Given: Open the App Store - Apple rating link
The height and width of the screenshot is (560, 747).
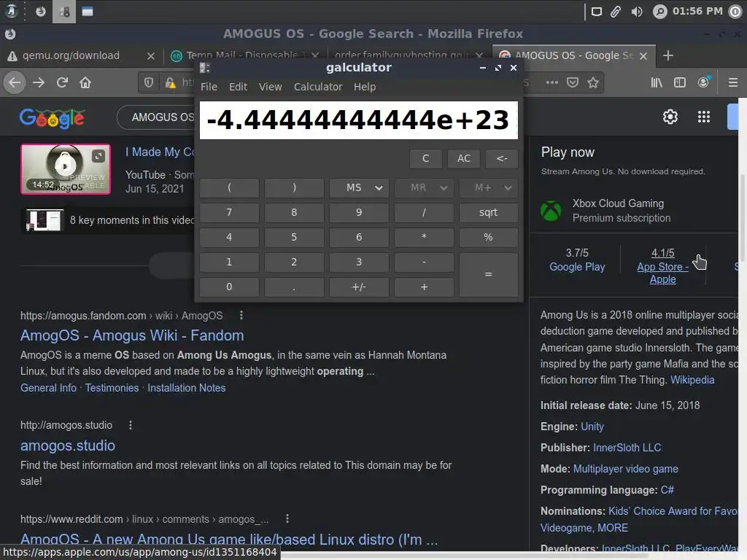Looking at the screenshot, I should [x=662, y=273].
